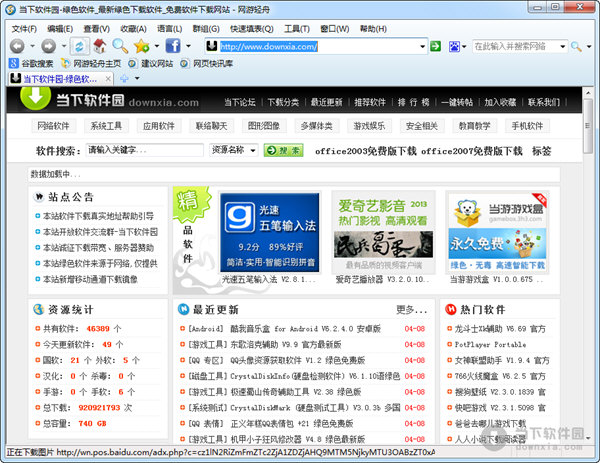The height and width of the screenshot is (463, 600).
Task: Click the favorites star icon
Action: click(142, 46)
